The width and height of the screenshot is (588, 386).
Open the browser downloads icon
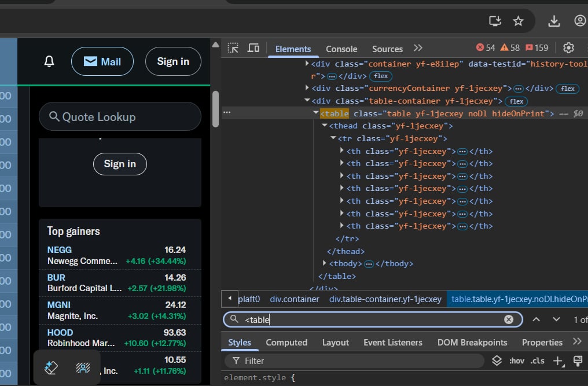point(554,21)
